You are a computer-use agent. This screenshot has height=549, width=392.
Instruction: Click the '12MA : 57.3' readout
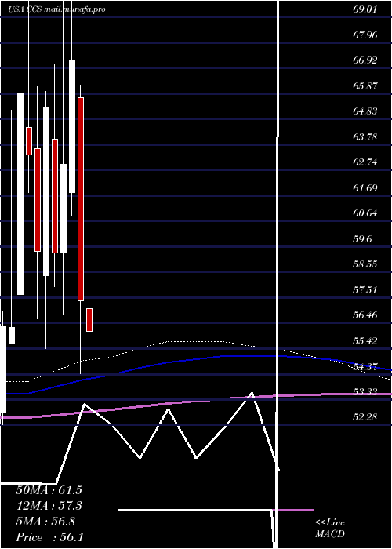click(x=49, y=506)
